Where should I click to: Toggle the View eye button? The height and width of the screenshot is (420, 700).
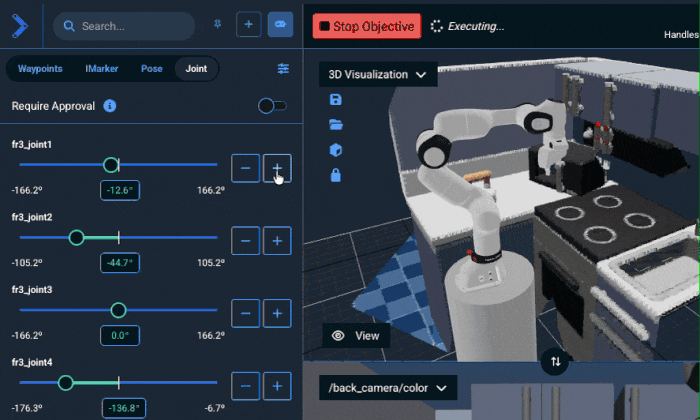(356, 336)
